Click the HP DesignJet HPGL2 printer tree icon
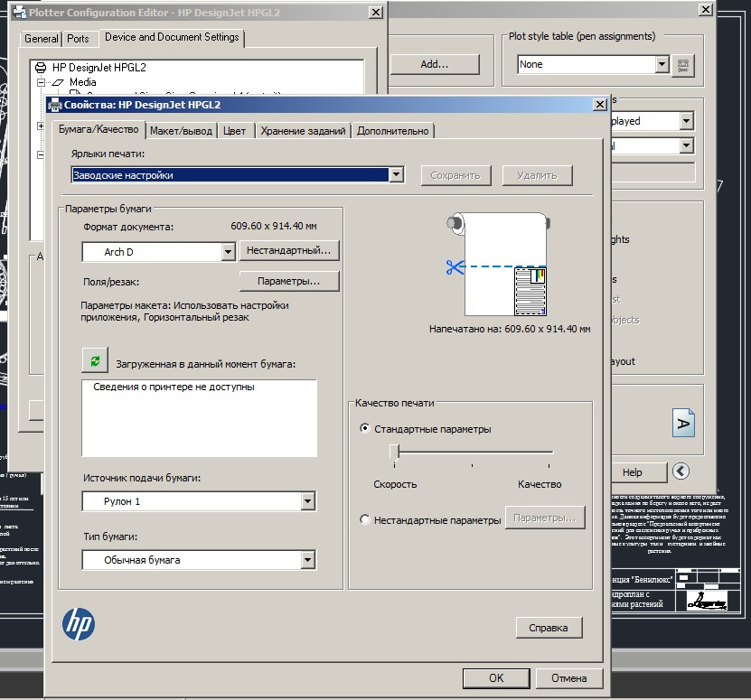This screenshot has width=751, height=700. [x=42, y=68]
